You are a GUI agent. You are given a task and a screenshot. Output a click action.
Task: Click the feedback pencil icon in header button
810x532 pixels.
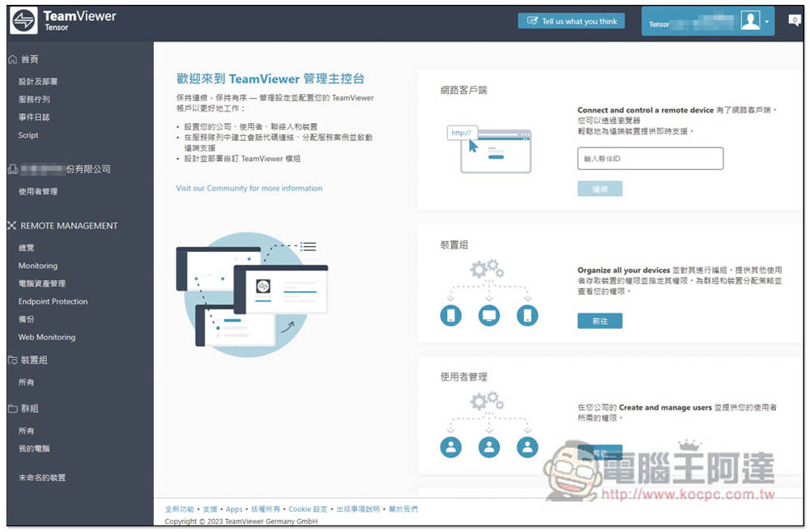click(x=532, y=21)
